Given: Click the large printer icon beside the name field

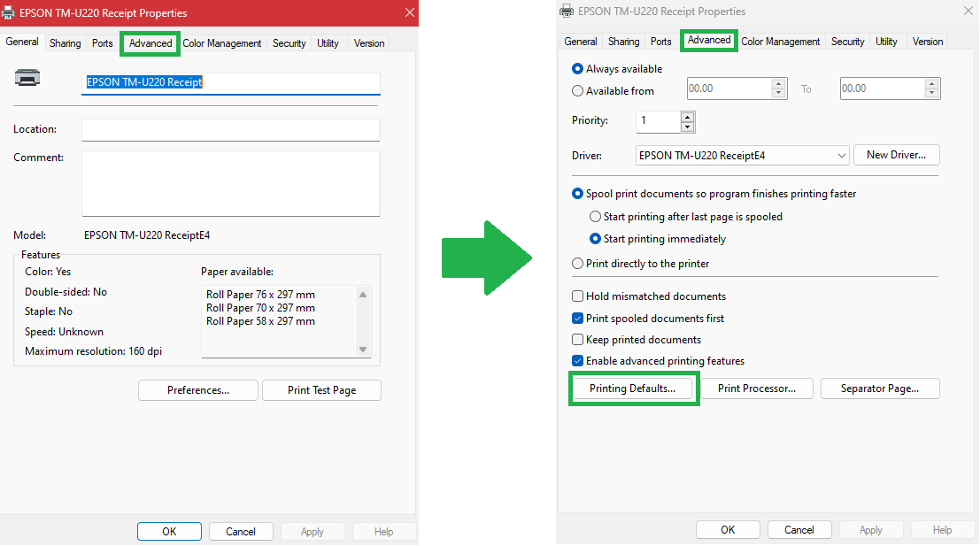Looking at the screenshot, I should click(x=27, y=78).
